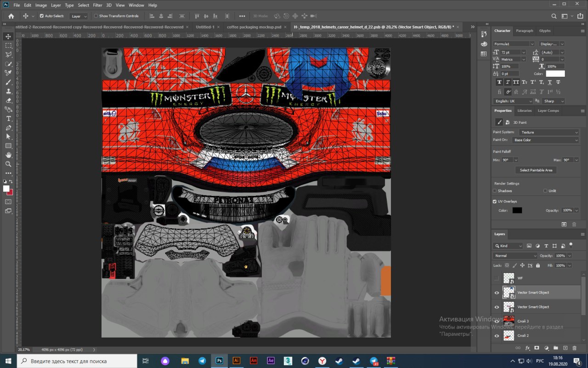Toggle Quick Mask mode
This screenshot has width=588, height=368.
(8, 201)
